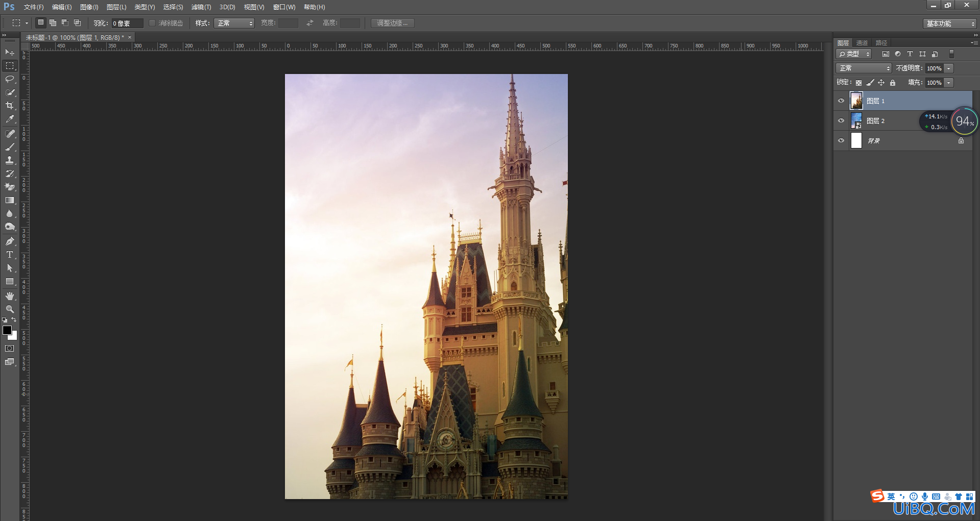This screenshot has height=521, width=980.
Task: Select the Dodge tool
Action: click(x=10, y=227)
